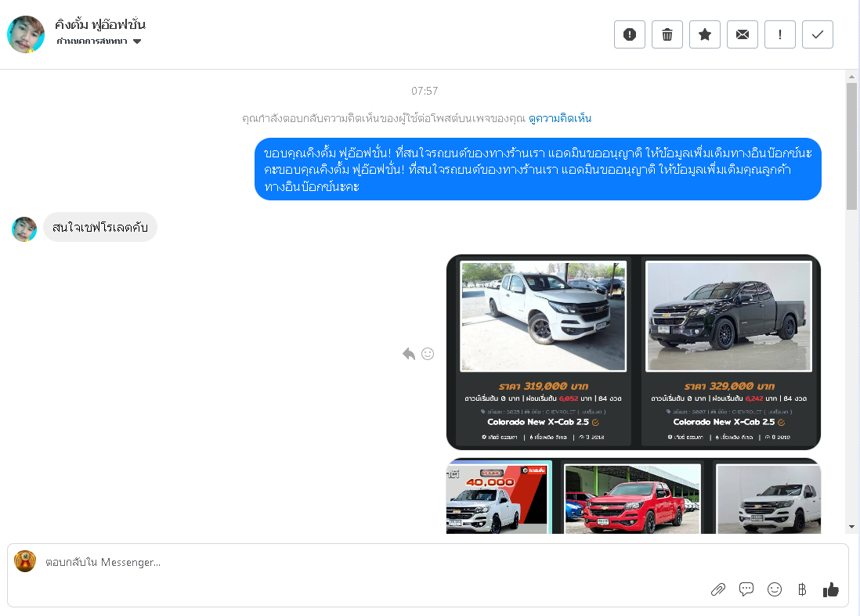Open emoji picker in reply box

point(775,589)
